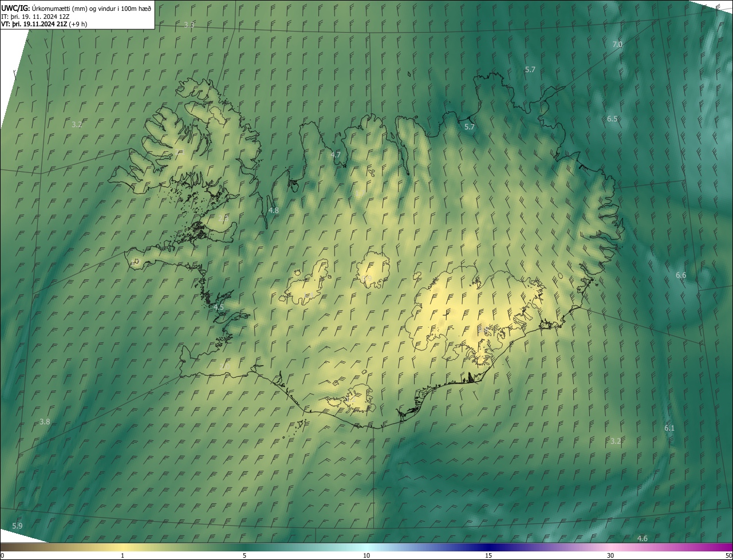This screenshot has height=560, width=733.
Task: Click the '3.3' value on the map
Action: (x=190, y=25)
